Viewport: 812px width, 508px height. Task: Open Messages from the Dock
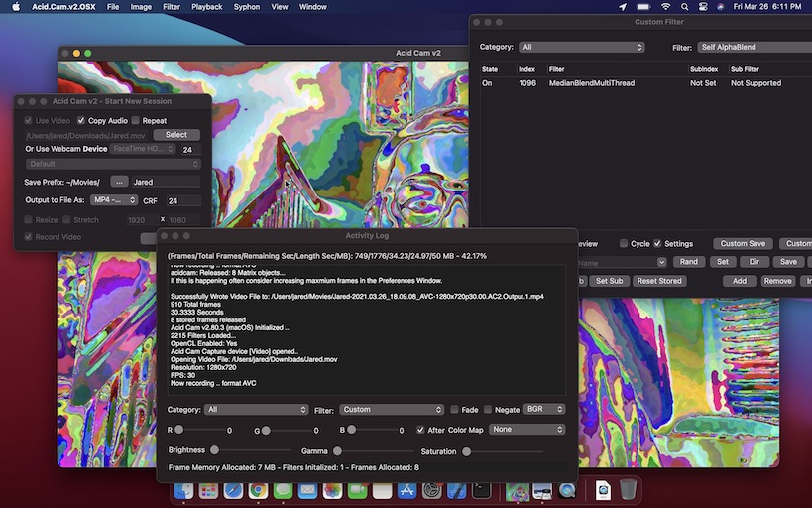point(283,490)
